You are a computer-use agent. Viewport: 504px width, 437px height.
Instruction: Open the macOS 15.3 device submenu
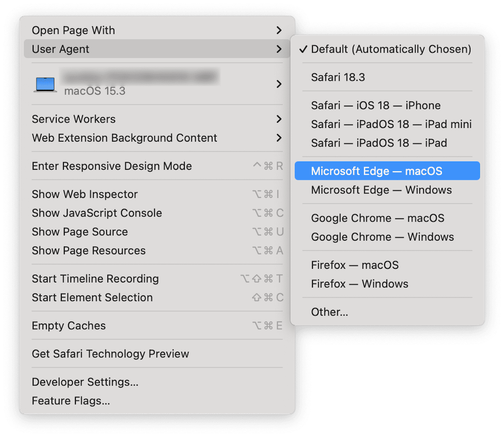(157, 84)
